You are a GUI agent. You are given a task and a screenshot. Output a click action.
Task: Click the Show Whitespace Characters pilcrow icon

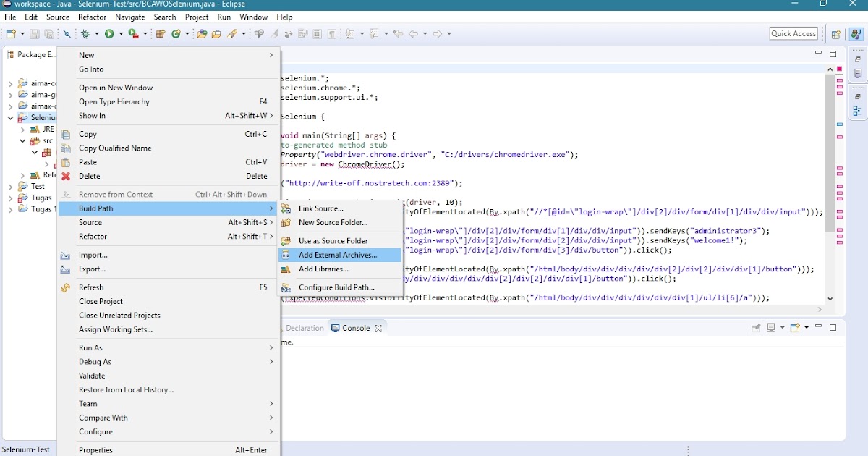332,33
